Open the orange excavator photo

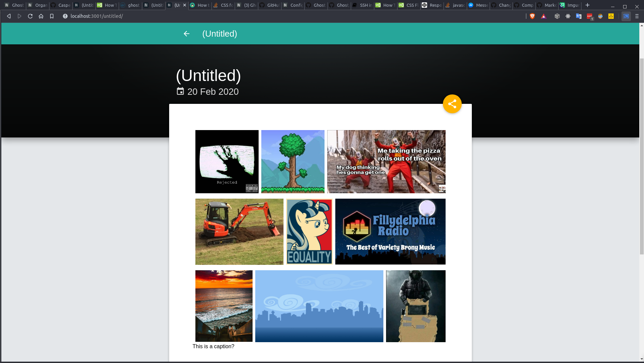click(239, 232)
